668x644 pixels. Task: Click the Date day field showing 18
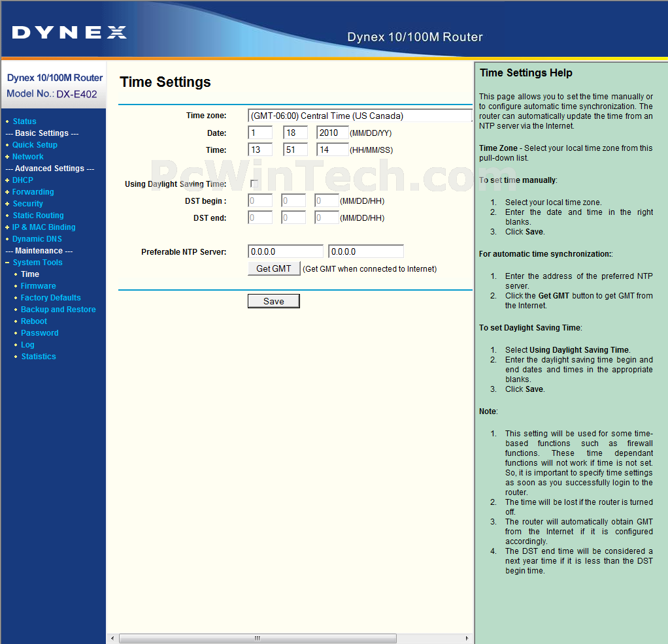(x=295, y=133)
